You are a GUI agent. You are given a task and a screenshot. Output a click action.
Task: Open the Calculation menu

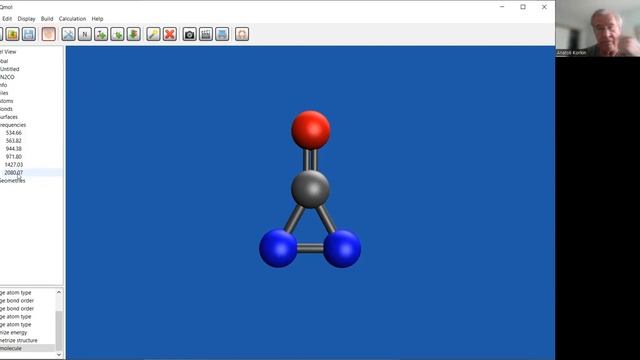[72, 19]
